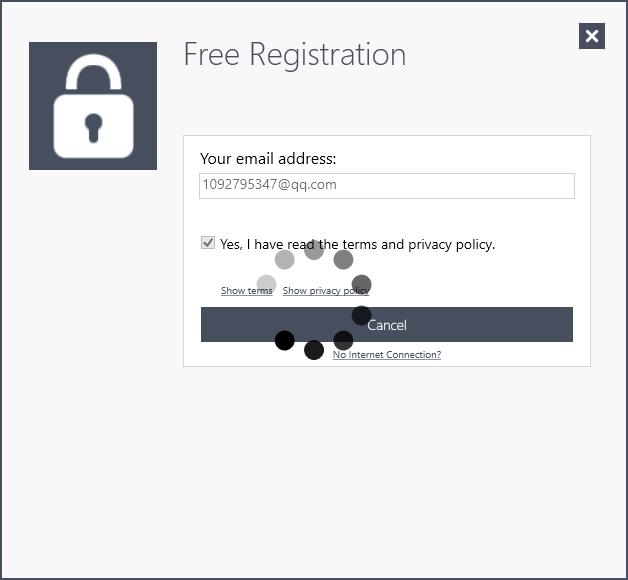Click the padlock logo image
This screenshot has height=580, width=628.
click(x=93, y=106)
